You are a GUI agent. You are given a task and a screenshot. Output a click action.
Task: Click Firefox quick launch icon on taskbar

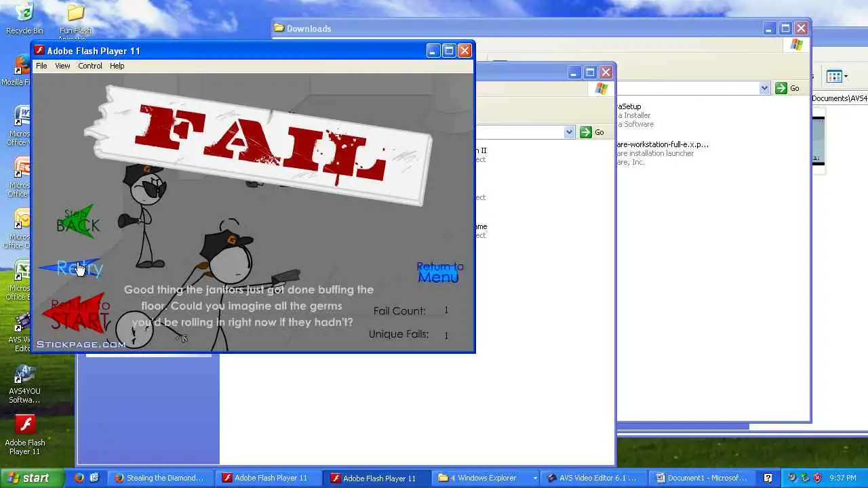(x=79, y=478)
